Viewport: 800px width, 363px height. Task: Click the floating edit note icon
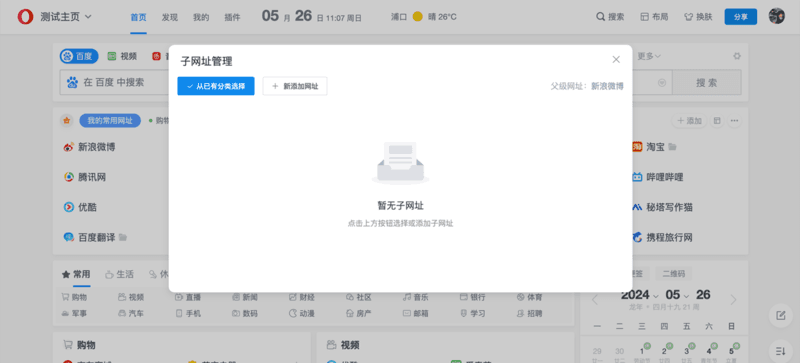[780, 316]
